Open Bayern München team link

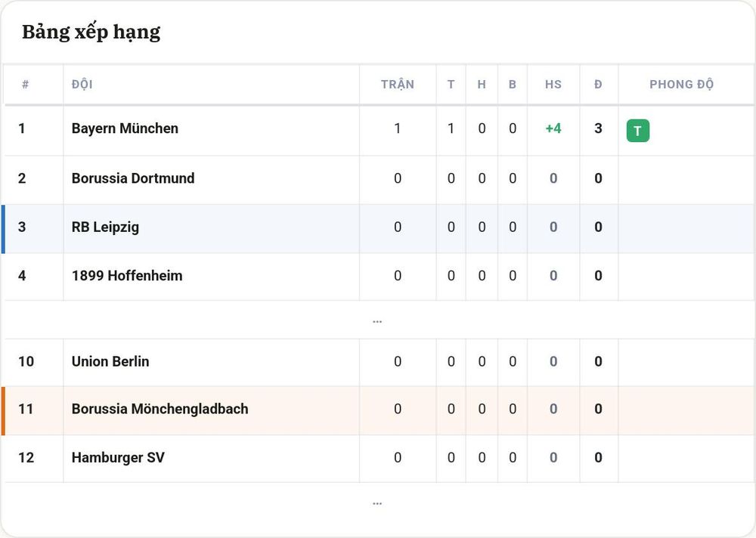[125, 128]
